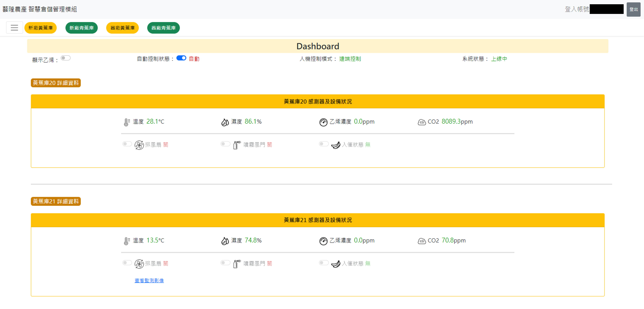Click 乙烯濃度 0.0ppm in 黃蕉庫20

coord(352,122)
